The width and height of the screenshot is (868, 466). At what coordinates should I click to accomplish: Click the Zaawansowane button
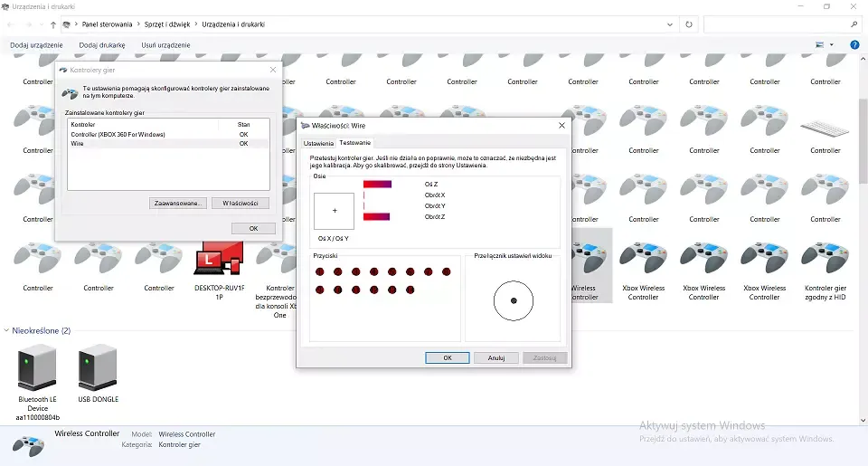coord(178,203)
